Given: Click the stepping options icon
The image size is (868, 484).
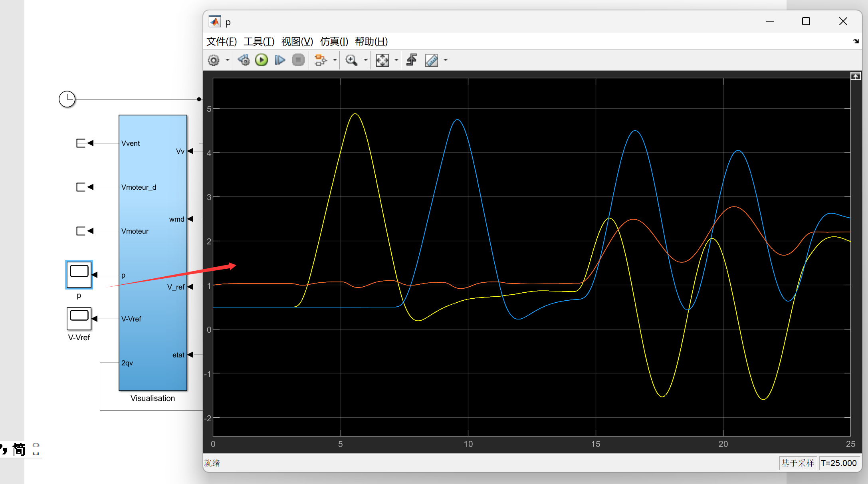Looking at the screenshot, I should [x=244, y=60].
